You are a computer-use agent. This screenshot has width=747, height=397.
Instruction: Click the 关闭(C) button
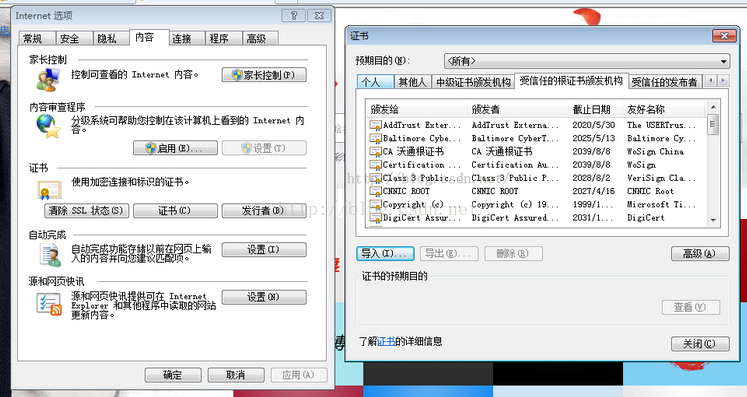point(700,344)
